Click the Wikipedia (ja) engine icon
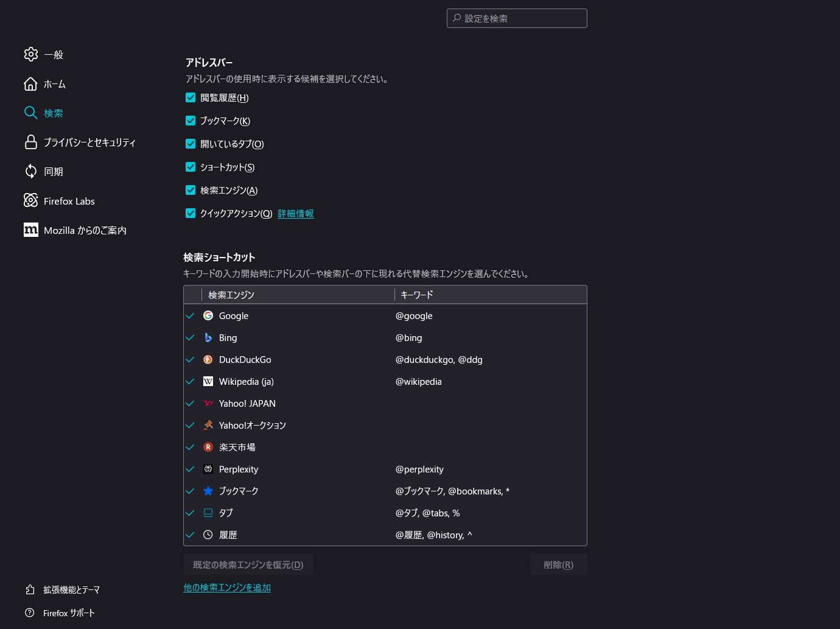 point(208,381)
